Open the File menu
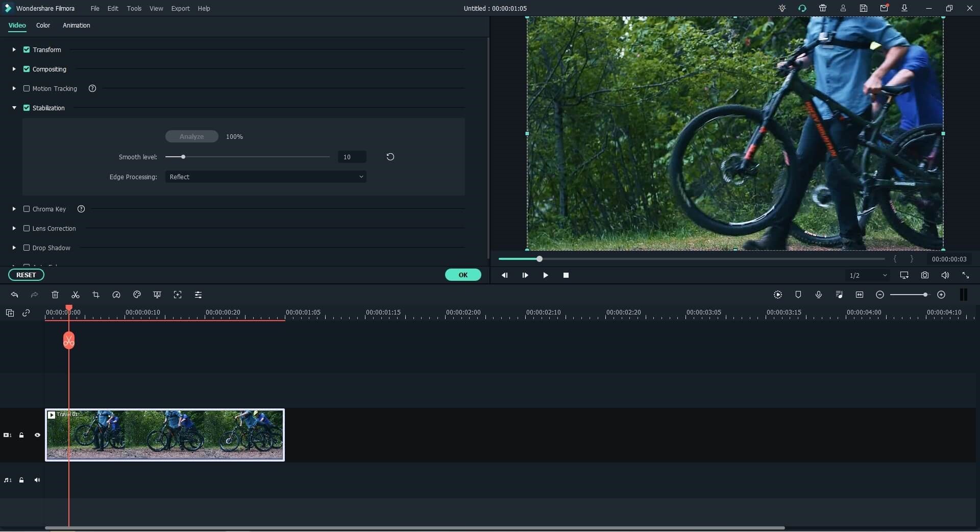 click(x=95, y=8)
